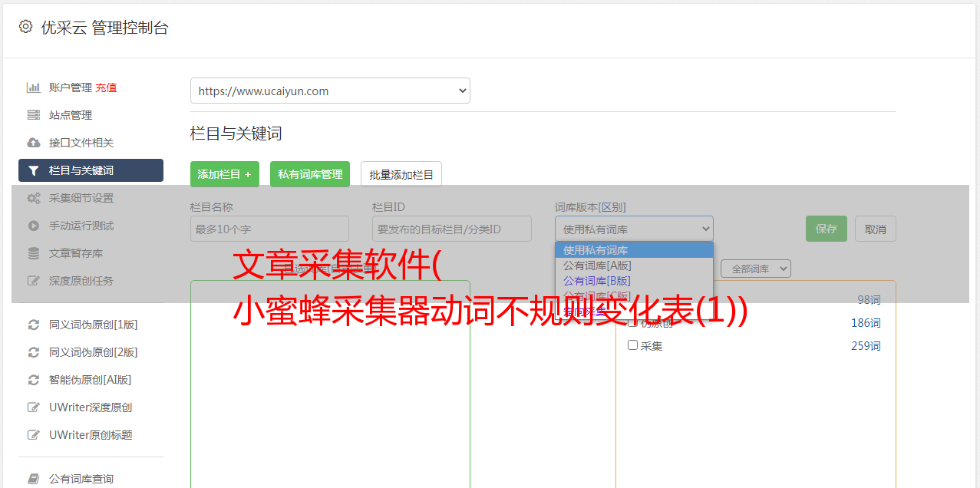This screenshot has height=488, width=980.
Task: Choose 公有词库[A版] from the list
Action: (597, 265)
